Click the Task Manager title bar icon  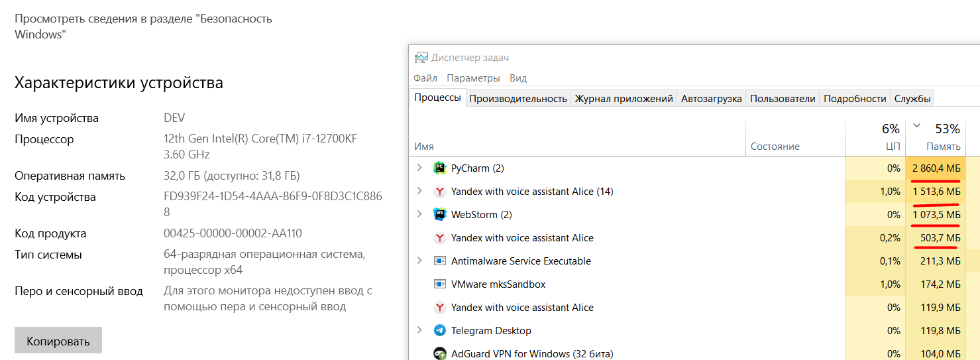pos(421,58)
